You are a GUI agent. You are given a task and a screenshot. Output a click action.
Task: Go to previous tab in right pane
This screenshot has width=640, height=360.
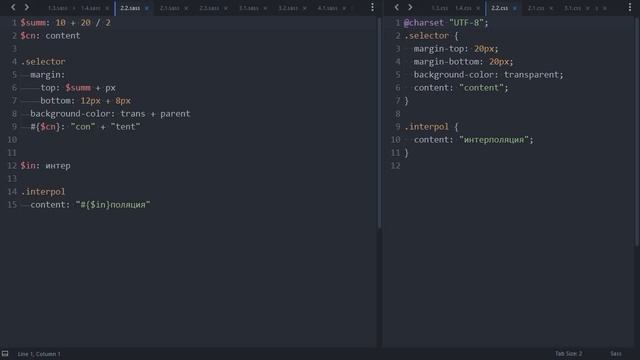396,7
